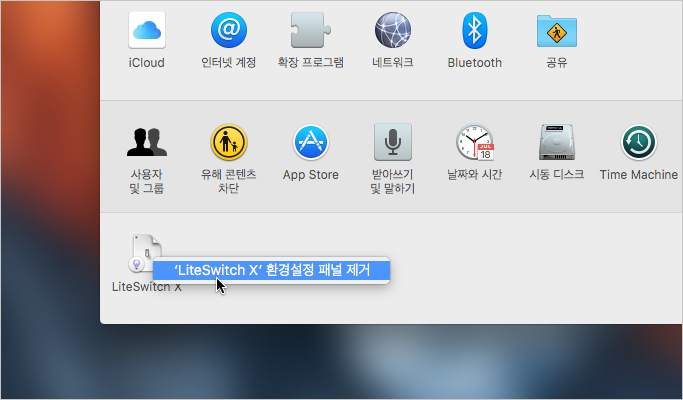Screen dimensions: 683x400
Task: Open Extensions (확장 프로그램) puzzle icon
Action: (311, 30)
